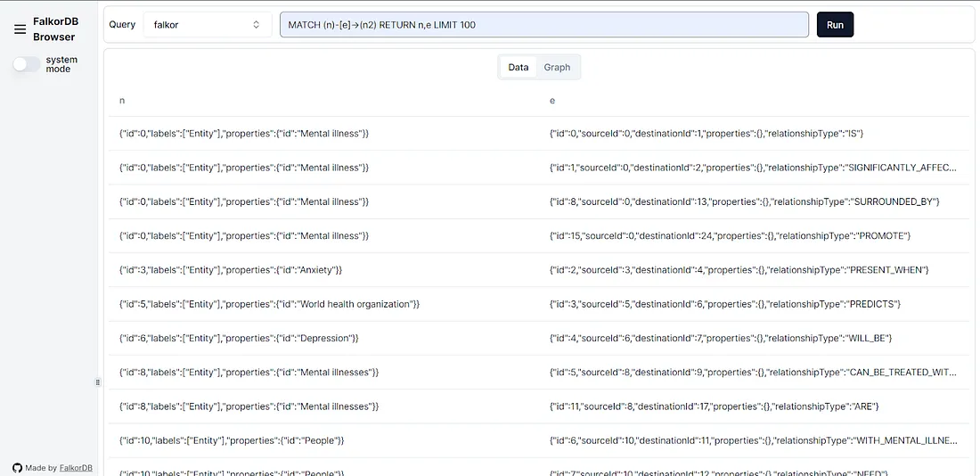Click the Mental illnesses node in ARE row

[x=249, y=406]
